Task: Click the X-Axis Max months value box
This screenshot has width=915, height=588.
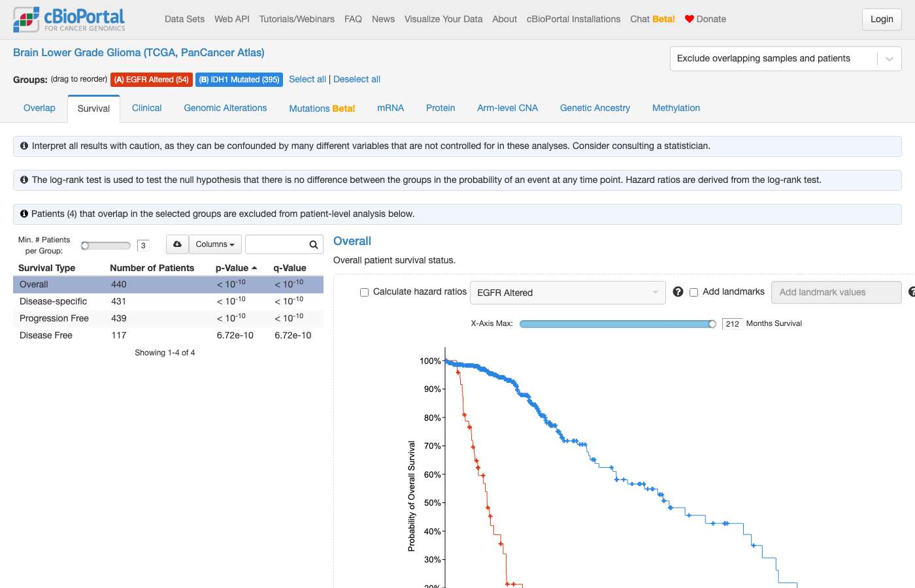Action: (x=732, y=324)
